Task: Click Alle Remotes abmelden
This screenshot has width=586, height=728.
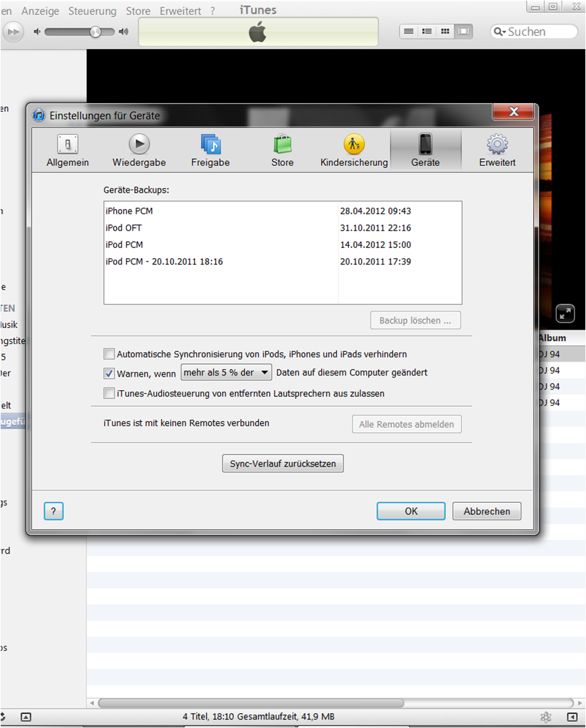Action: pos(407,424)
